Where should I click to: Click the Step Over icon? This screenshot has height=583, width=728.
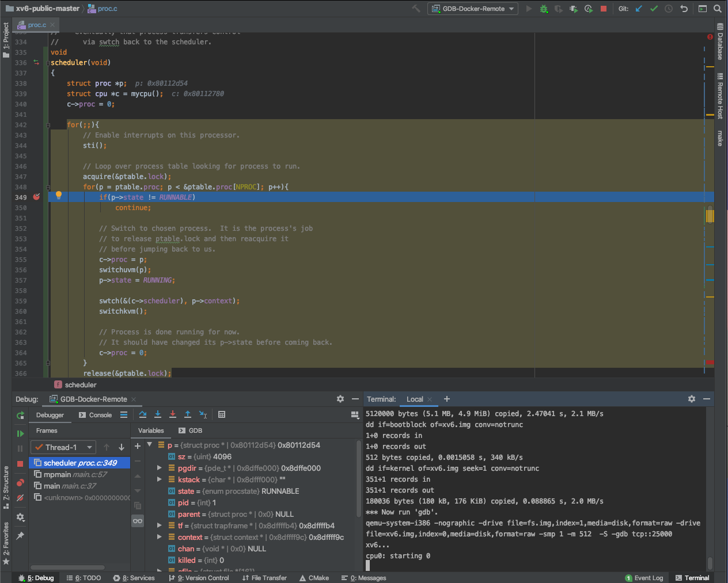coord(143,414)
